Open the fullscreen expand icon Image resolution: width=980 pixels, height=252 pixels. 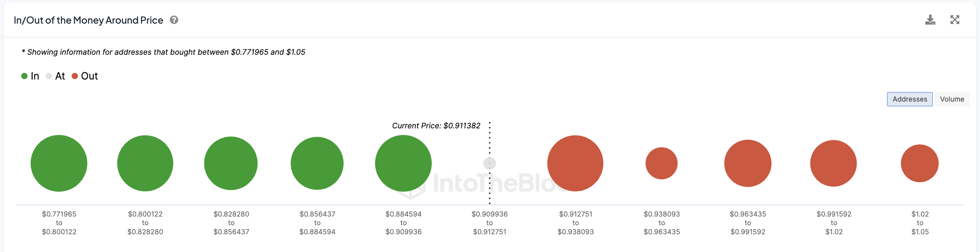(955, 20)
